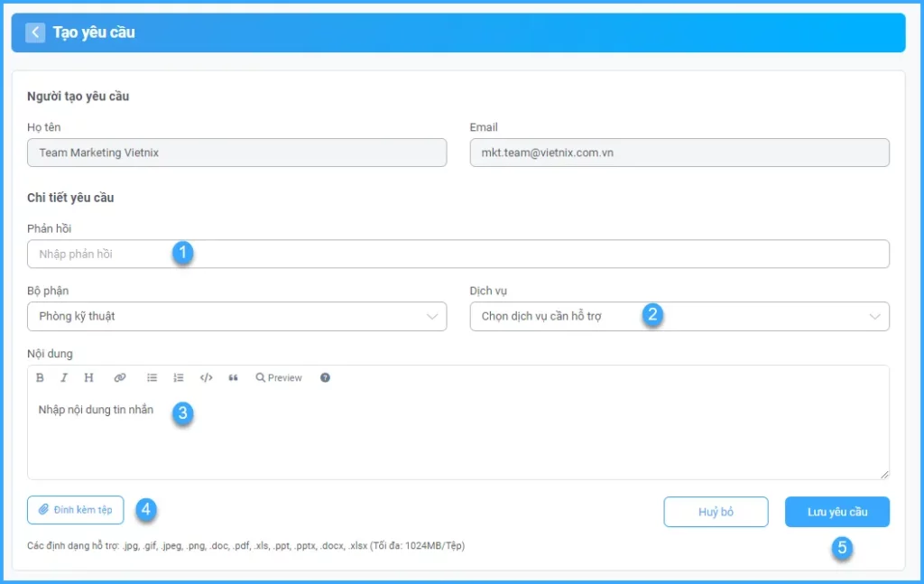The image size is (924, 584).
Task: Insert a code block with the code icon
Action: pyautogui.click(x=206, y=378)
